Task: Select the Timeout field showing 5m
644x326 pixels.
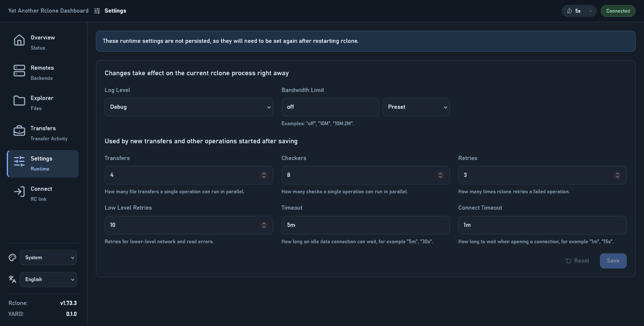Action: coord(366,225)
